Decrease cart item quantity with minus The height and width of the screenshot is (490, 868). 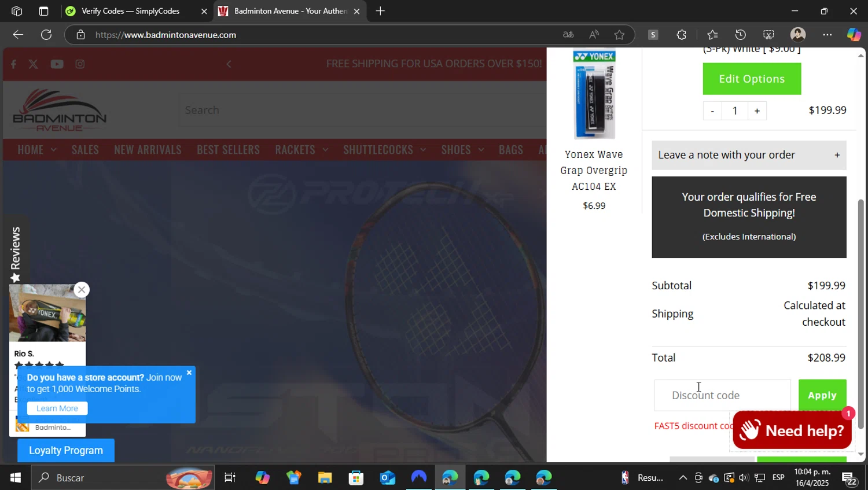712,110
